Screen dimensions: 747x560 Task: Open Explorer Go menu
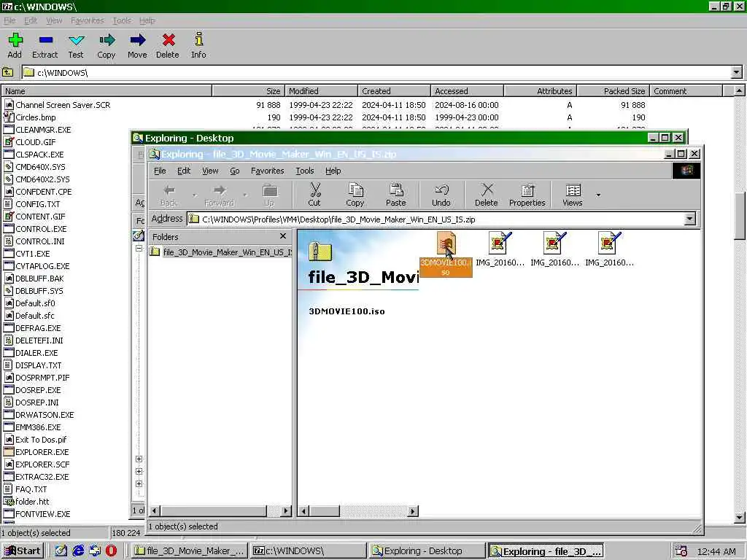pyautogui.click(x=235, y=171)
